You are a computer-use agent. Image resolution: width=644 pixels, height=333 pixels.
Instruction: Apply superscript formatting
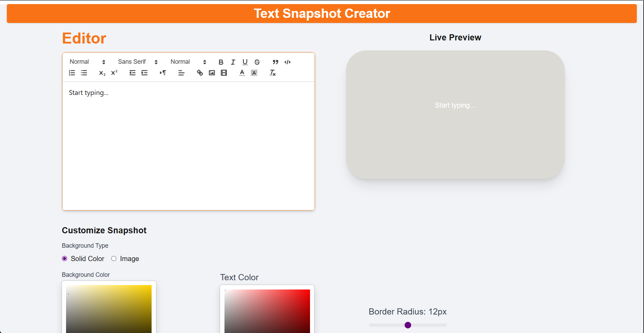pos(114,73)
